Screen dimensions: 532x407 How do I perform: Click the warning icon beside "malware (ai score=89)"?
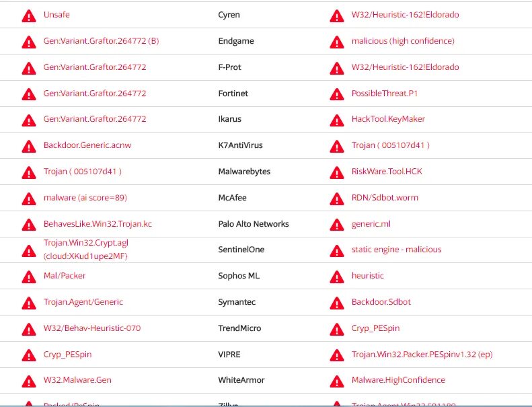click(29, 198)
